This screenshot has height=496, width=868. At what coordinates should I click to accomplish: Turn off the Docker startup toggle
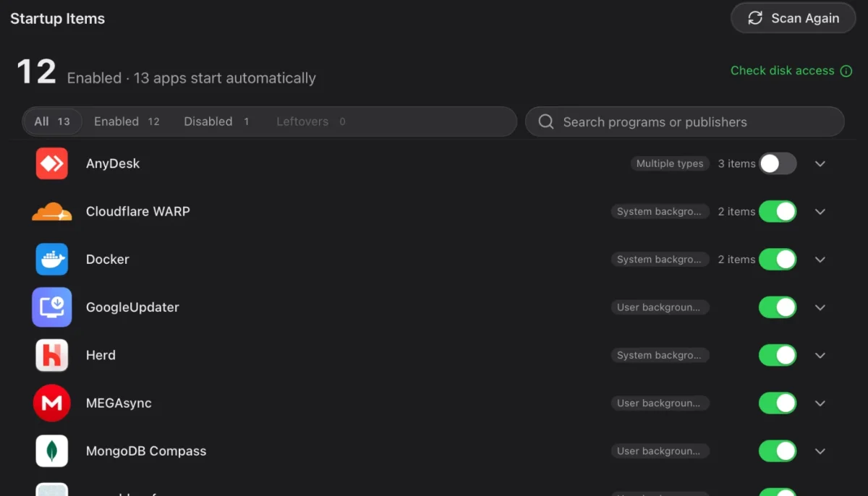click(x=778, y=260)
